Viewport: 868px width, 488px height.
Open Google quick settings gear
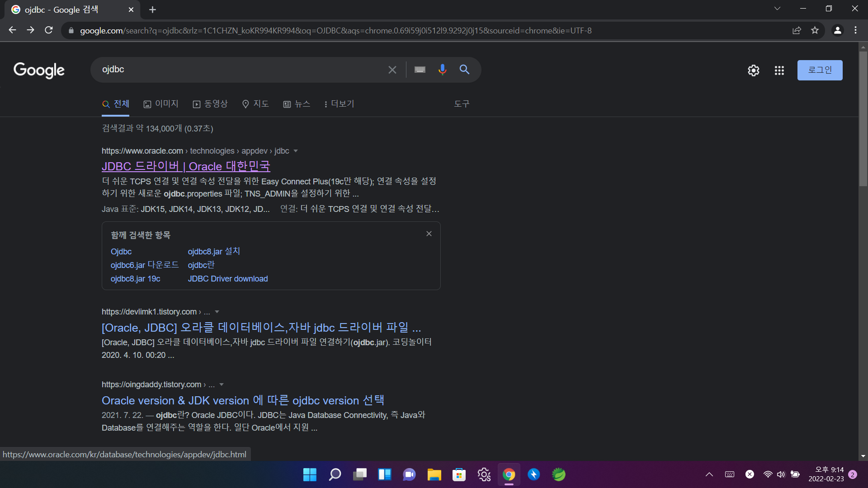[753, 70]
